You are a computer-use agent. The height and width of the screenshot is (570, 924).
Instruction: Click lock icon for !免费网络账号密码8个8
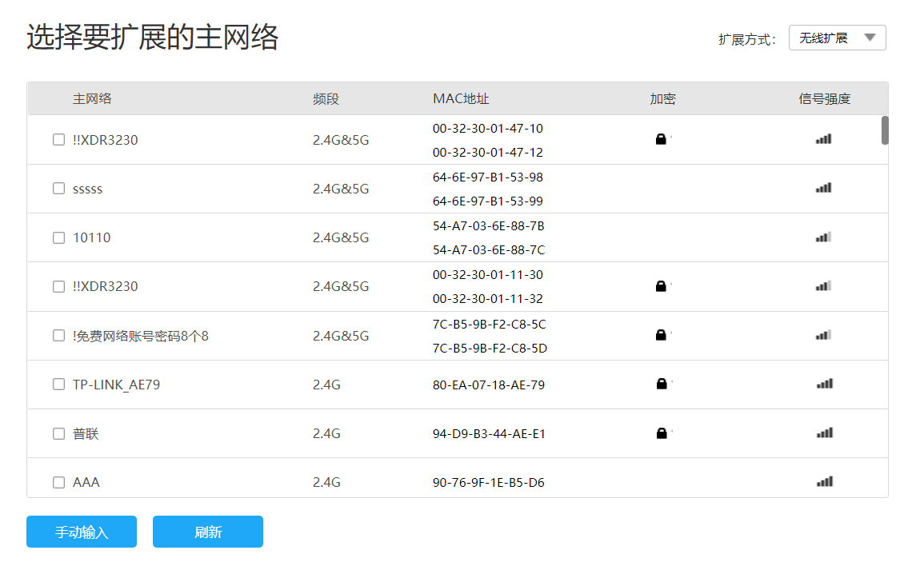tap(661, 336)
